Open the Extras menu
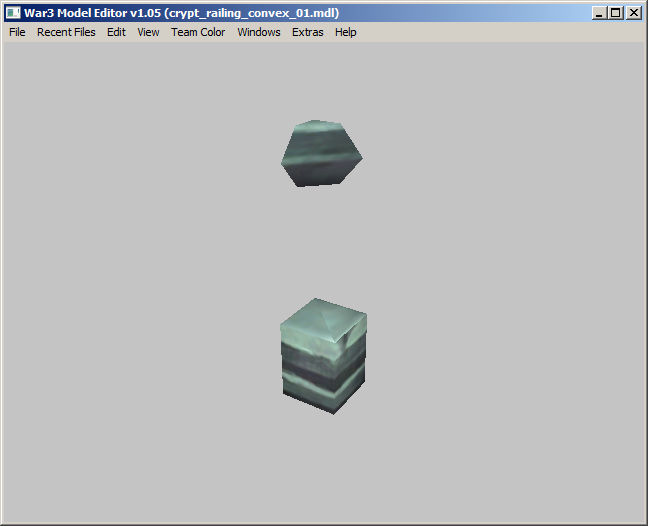648x526 pixels. pyautogui.click(x=307, y=32)
